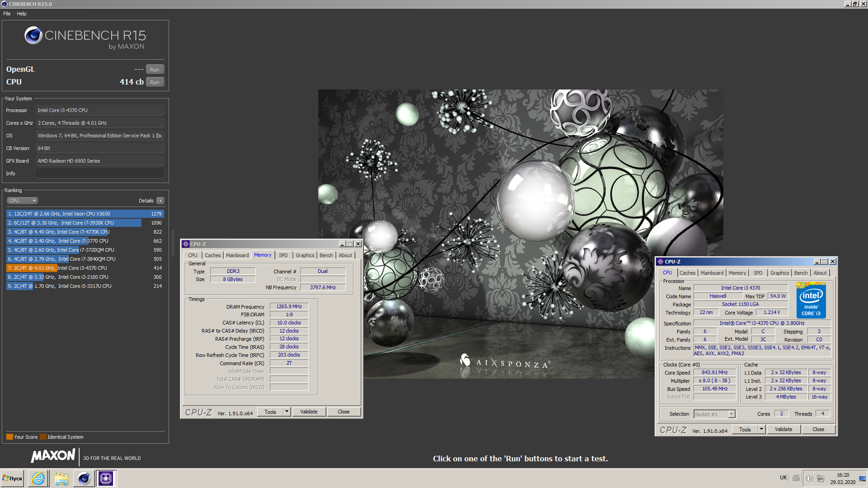Screen dimensions: 868x488
Task: Run the CPU benchmark test
Action: point(155,82)
